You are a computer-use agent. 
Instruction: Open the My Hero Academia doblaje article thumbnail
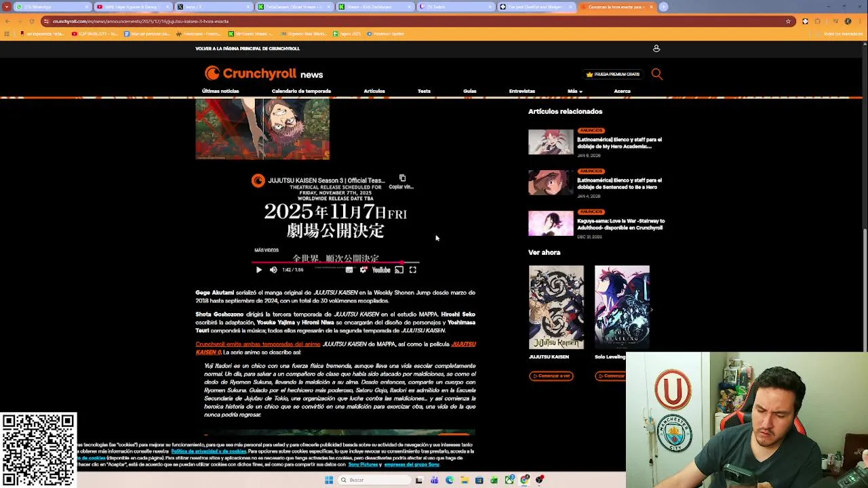(x=551, y=142)
